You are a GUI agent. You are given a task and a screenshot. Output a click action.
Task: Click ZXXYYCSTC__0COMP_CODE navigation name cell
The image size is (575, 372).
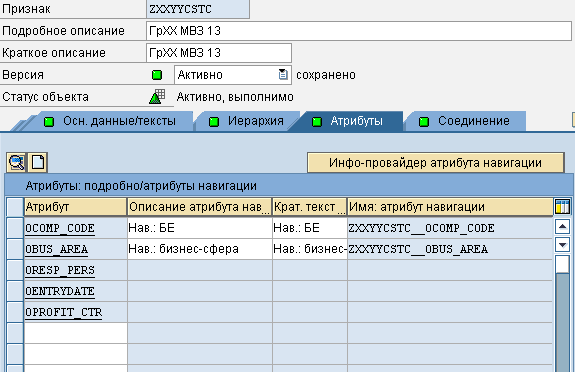point(450,228)
